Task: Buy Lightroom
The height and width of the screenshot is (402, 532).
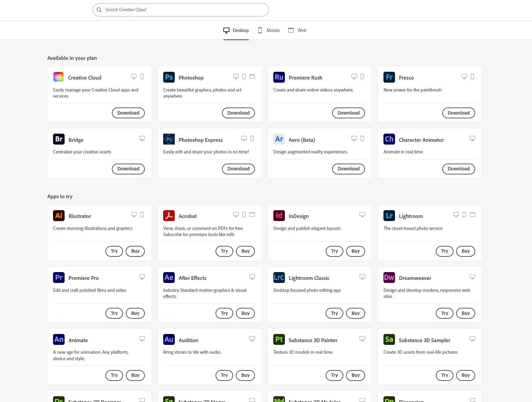Action: click(466, 251)
